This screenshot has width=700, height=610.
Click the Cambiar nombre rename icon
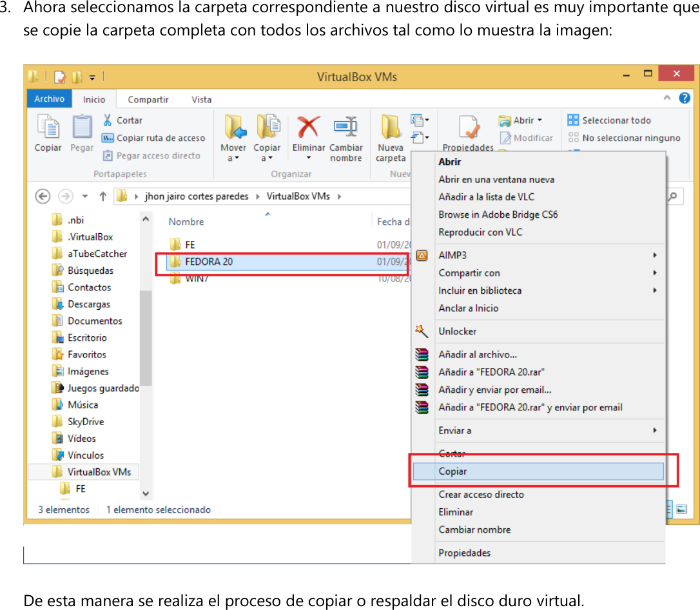pyautogui.click(x=345, y=127)
